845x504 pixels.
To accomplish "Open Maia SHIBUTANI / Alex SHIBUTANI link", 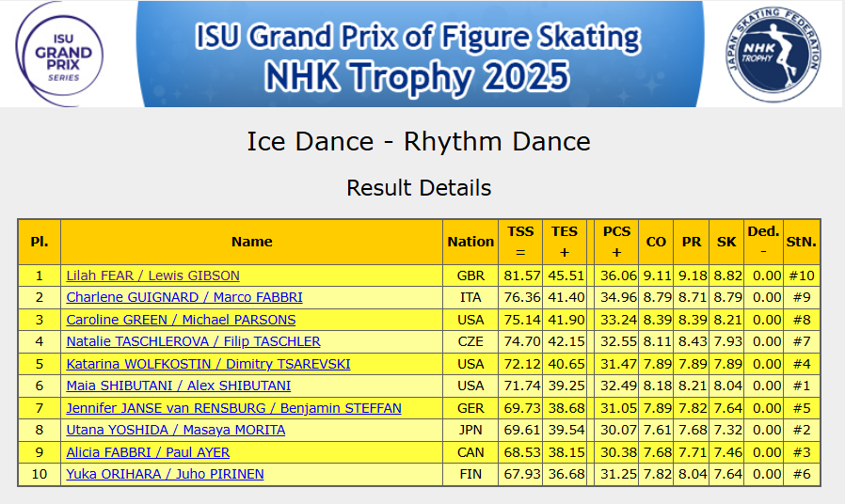I will tap(178, 386).
